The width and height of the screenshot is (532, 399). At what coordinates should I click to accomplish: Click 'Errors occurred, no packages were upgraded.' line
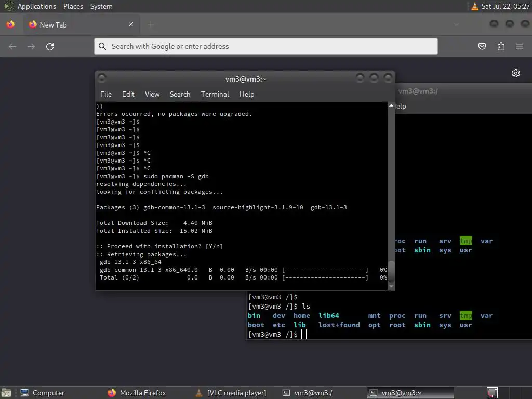(174, 114)
